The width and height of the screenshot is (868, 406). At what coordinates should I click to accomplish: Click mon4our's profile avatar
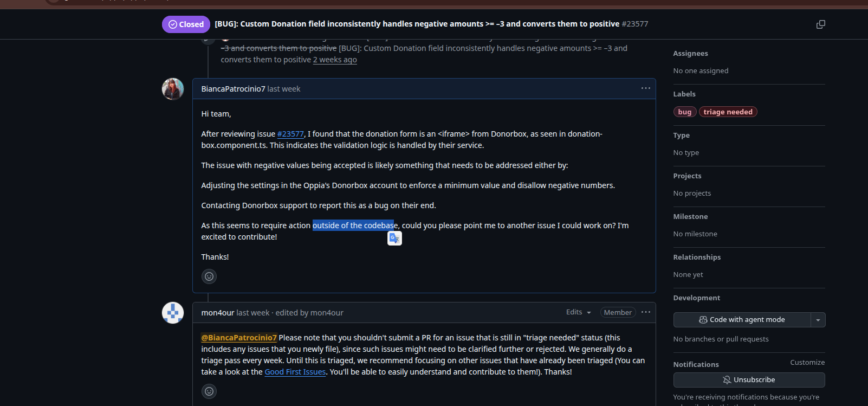click(x=173, y=313)
